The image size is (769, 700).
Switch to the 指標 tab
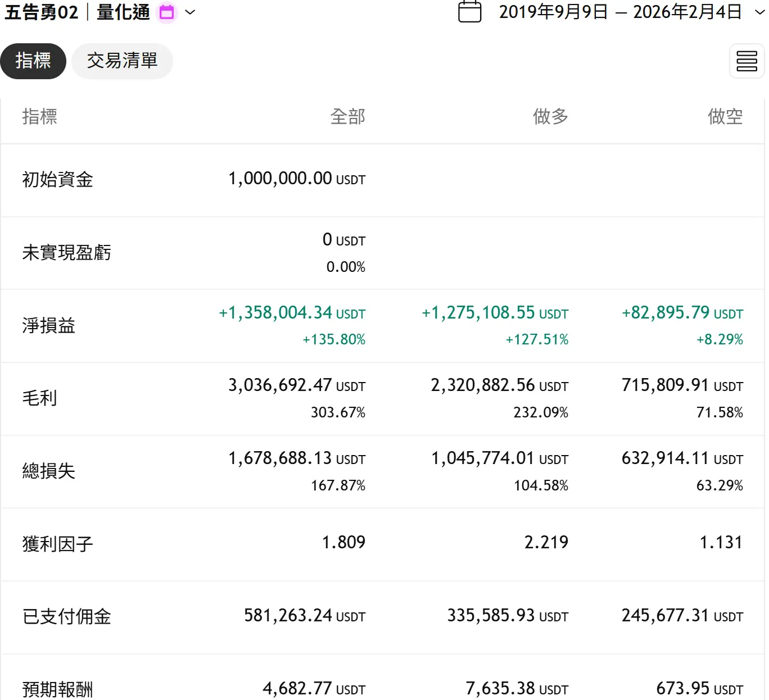click(33, 61)
